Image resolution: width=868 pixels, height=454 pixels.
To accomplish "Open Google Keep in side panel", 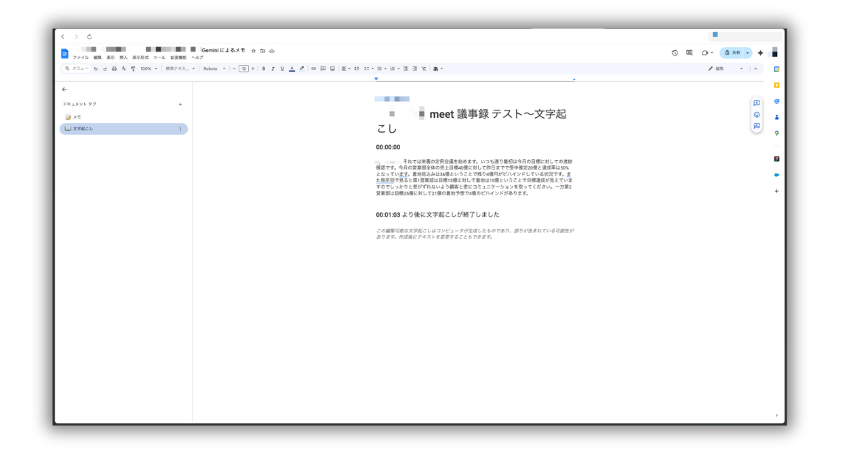I will coord(776,85).
